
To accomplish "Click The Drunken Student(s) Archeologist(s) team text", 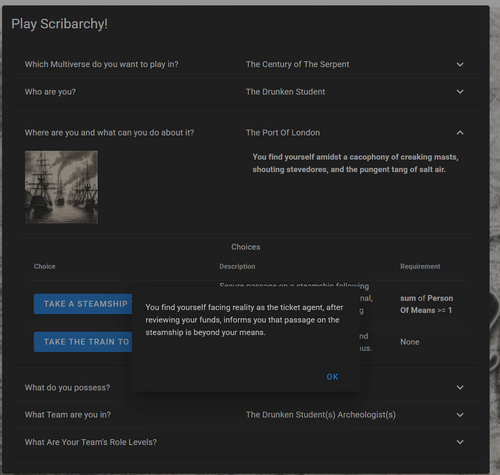I will 321,415.
